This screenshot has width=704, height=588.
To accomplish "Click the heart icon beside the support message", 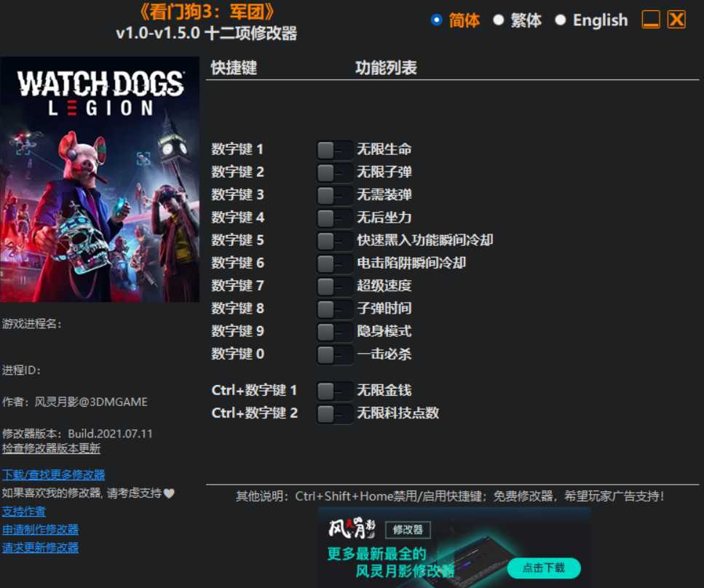I will click(x=169, y=493).
